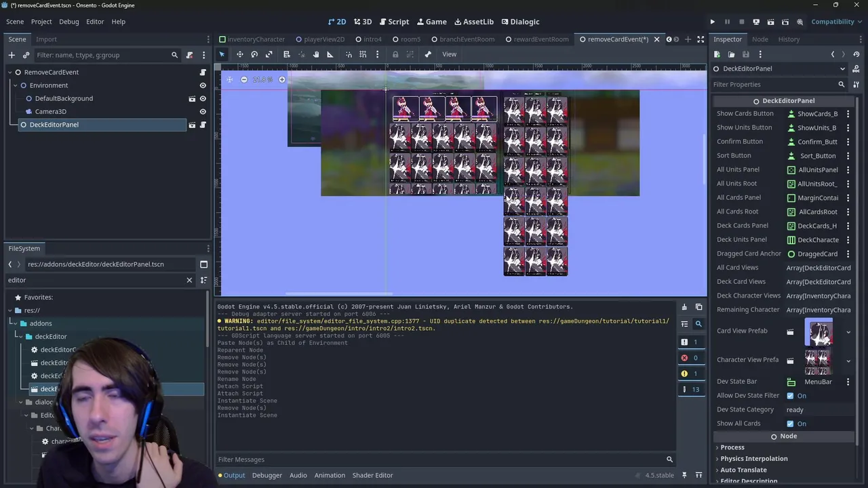The image size is (868, 488).
Task: Open the Debugger bottom panel
Action: (267, 475)
